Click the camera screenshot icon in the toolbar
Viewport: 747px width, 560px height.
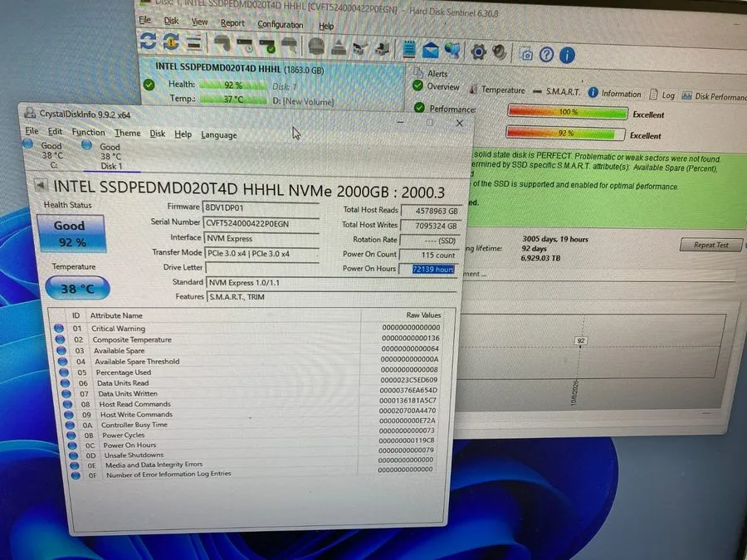click(526, 55)
